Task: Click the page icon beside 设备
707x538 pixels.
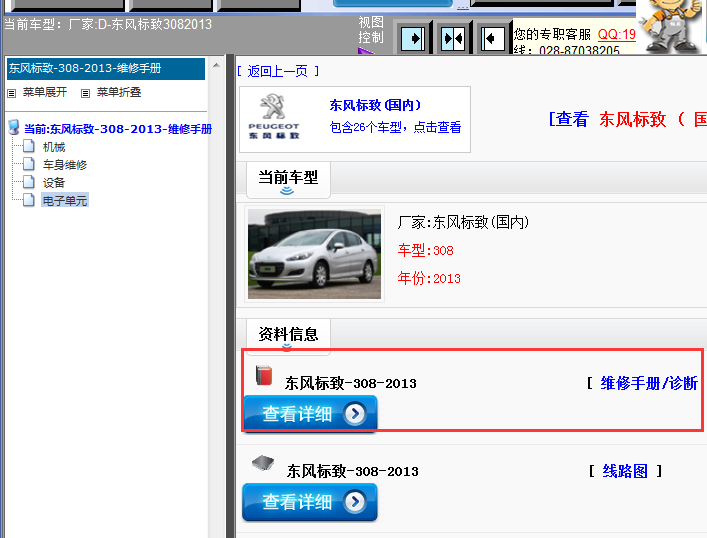Action: pyautogui.click(x=28, y=182)
